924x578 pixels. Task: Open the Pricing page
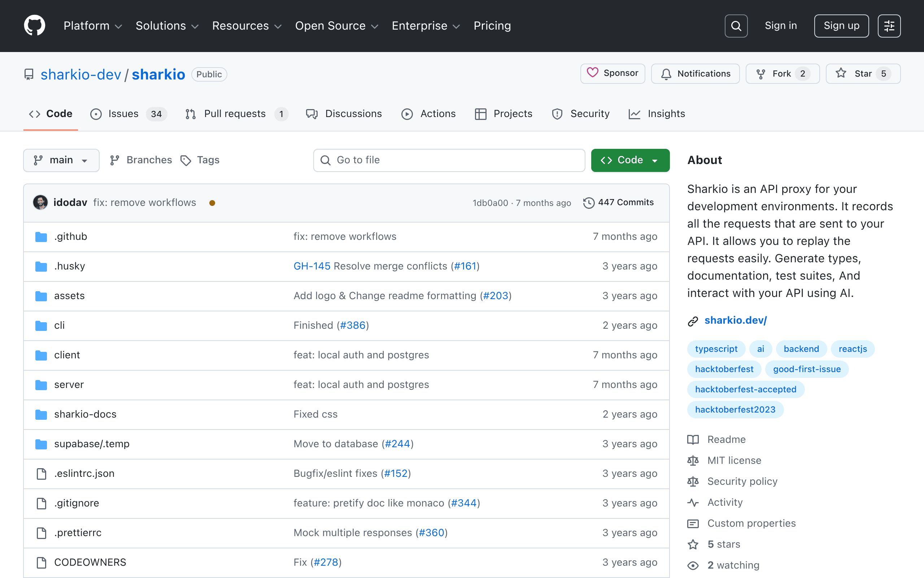[492, 26]
